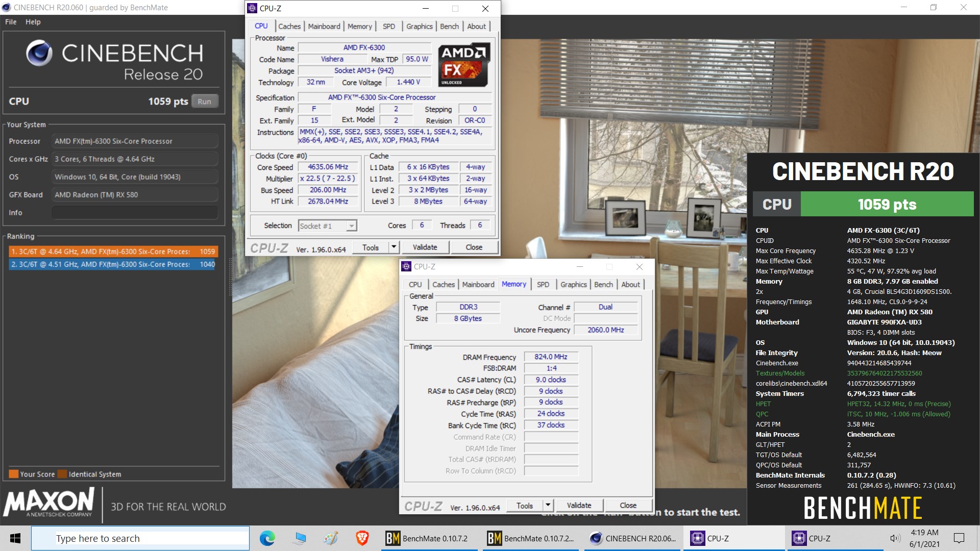Click Validate in Memory CPU-Z window
980x551 pixels.
tap(579, 506)
